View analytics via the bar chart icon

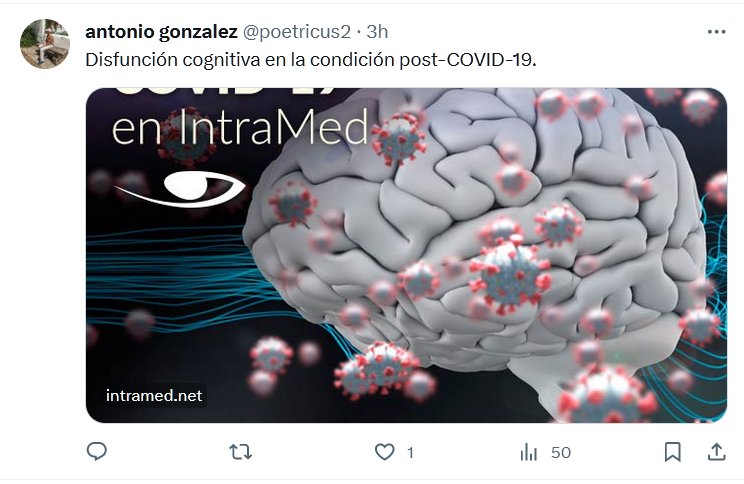(x=529, y=452)
